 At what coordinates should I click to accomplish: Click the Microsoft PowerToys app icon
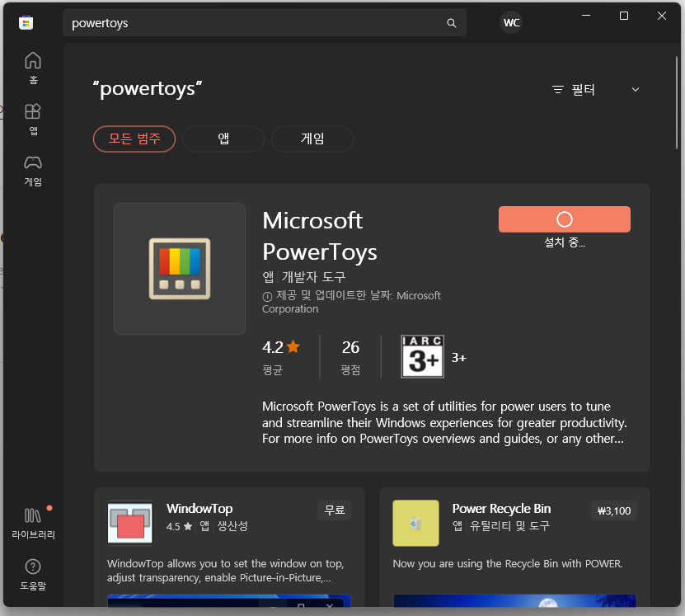coord(180,269)
